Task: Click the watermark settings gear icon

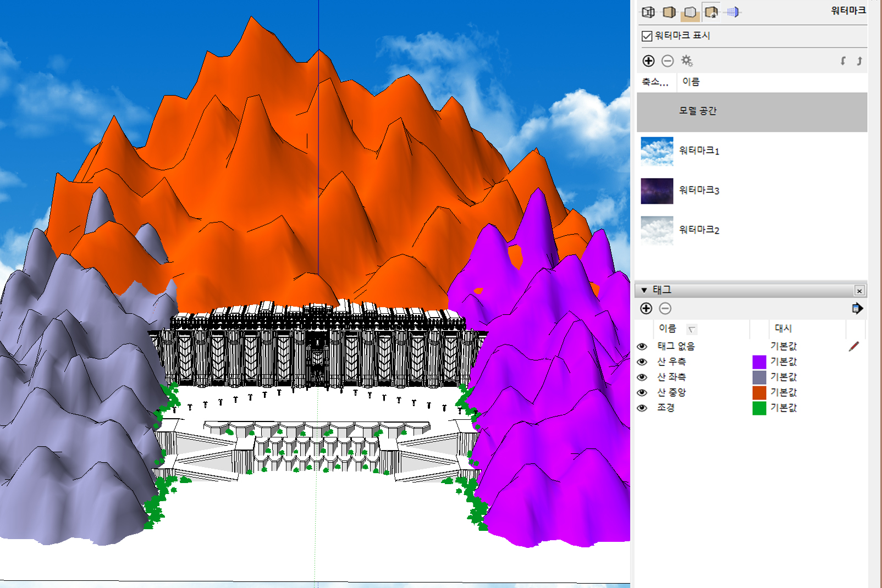Action: (x=687, y=61)
